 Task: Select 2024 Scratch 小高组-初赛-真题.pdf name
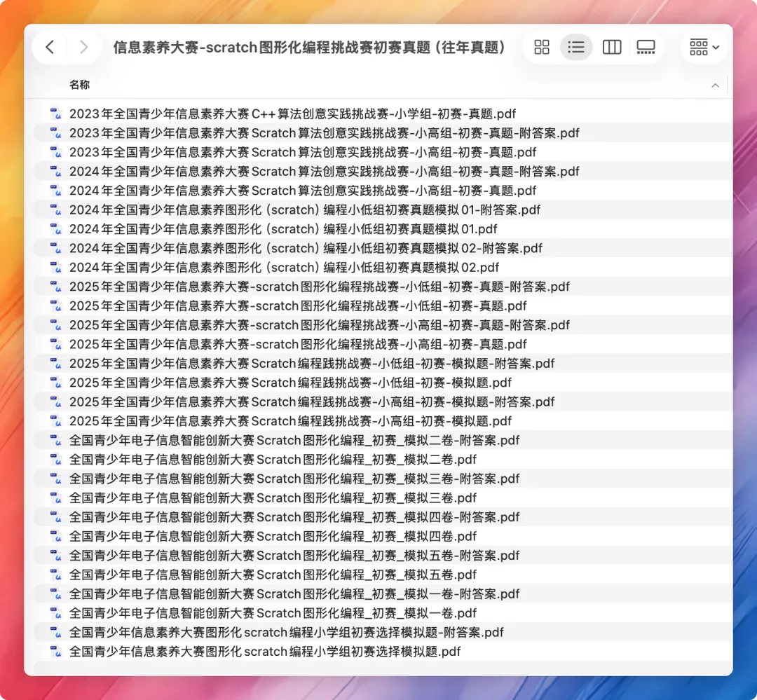[303, 191]
